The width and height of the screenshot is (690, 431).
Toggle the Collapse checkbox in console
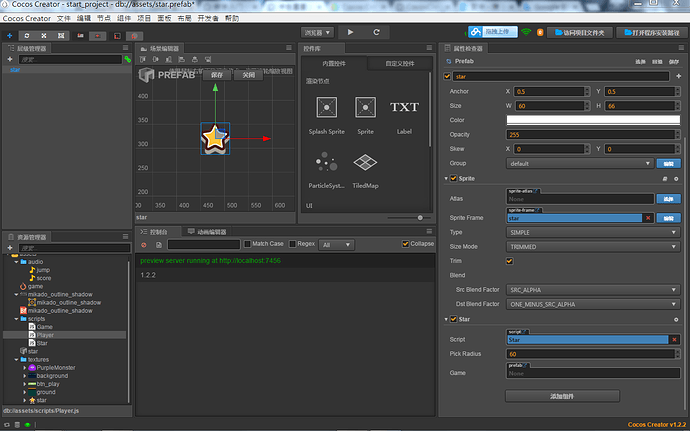point(405,244)
